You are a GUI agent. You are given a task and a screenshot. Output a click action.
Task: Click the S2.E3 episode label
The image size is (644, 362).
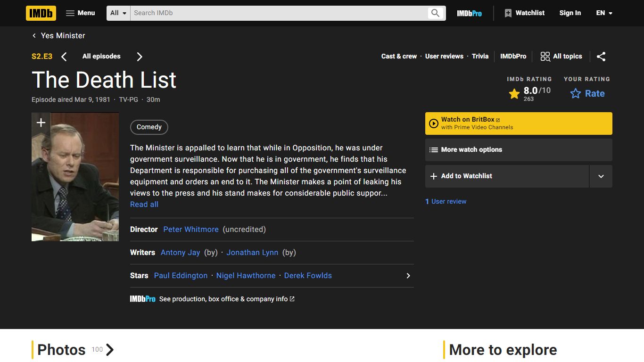pyautogui.click(x=42, y=57)
